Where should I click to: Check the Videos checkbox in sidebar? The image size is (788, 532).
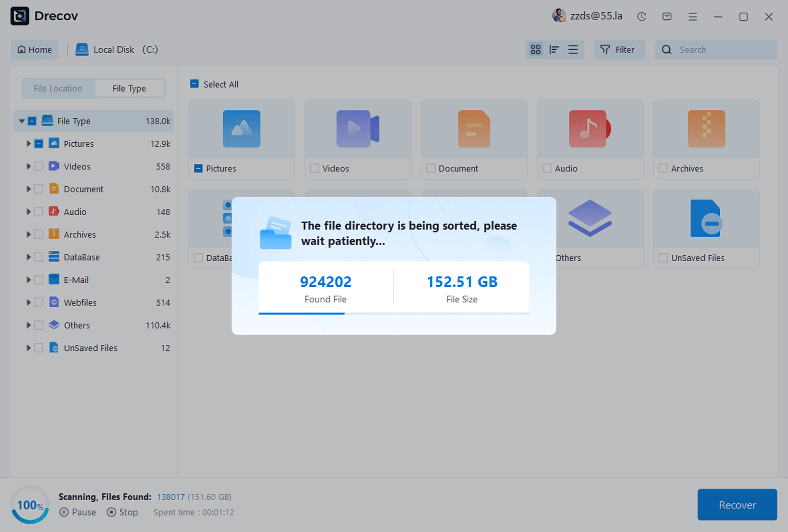tap(39, 166)
